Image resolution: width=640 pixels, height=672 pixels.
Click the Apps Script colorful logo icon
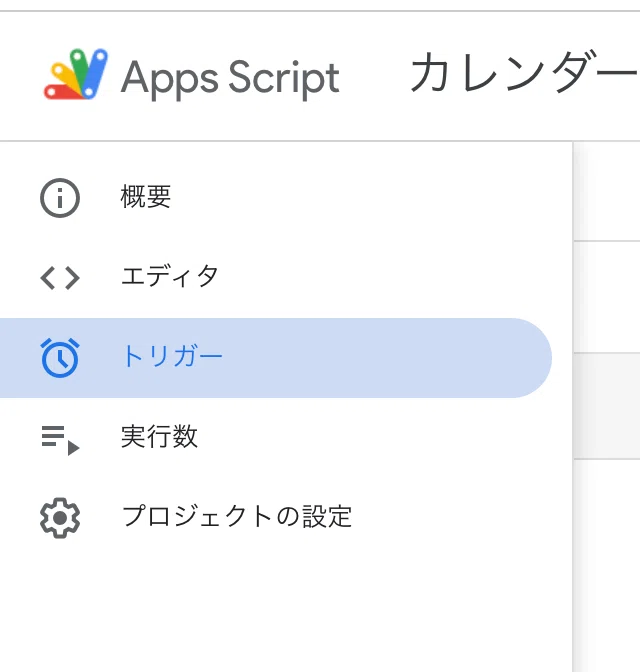click(76, 74)
